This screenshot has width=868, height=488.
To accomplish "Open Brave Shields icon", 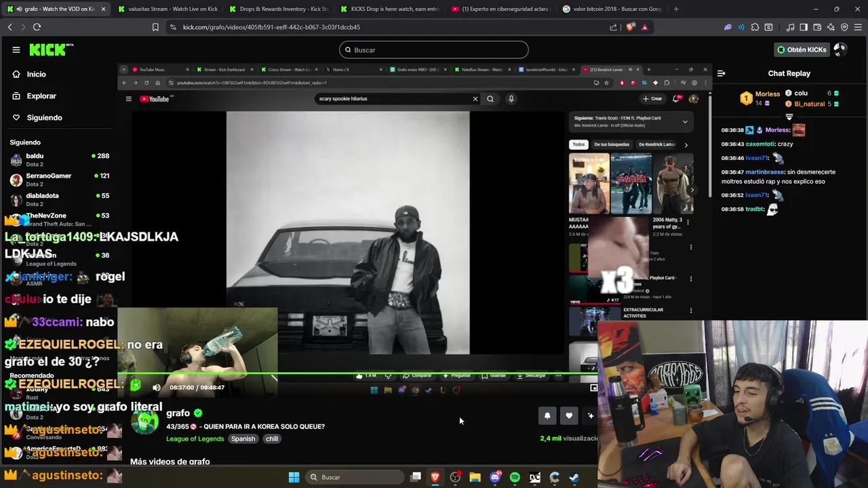I will pyautogui.click(x=631, y=27).
